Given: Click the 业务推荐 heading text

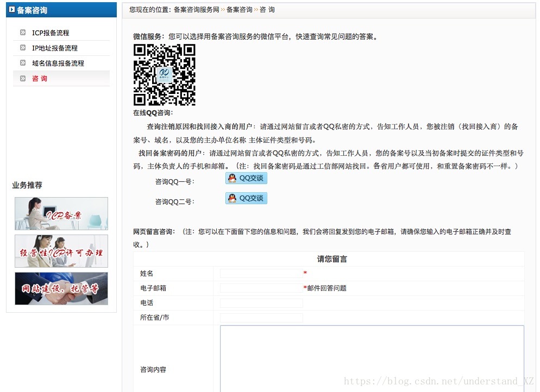Looking at the screenshot, I should (27, 185).
